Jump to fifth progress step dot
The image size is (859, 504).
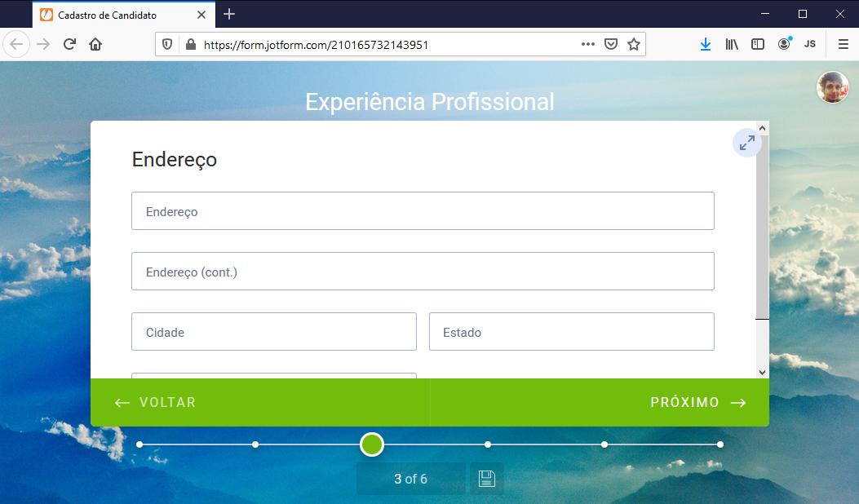point(604,444)
